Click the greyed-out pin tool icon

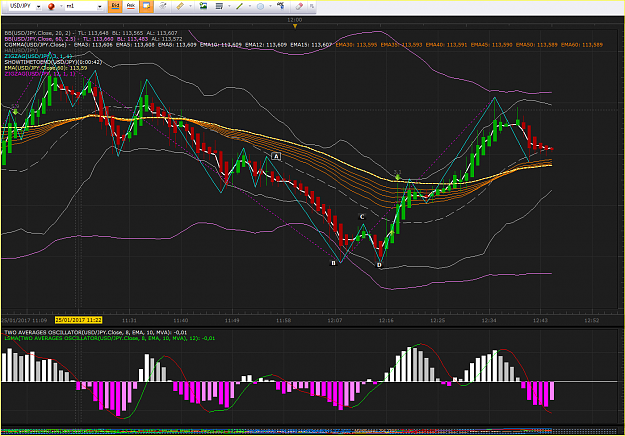[162, 6]
